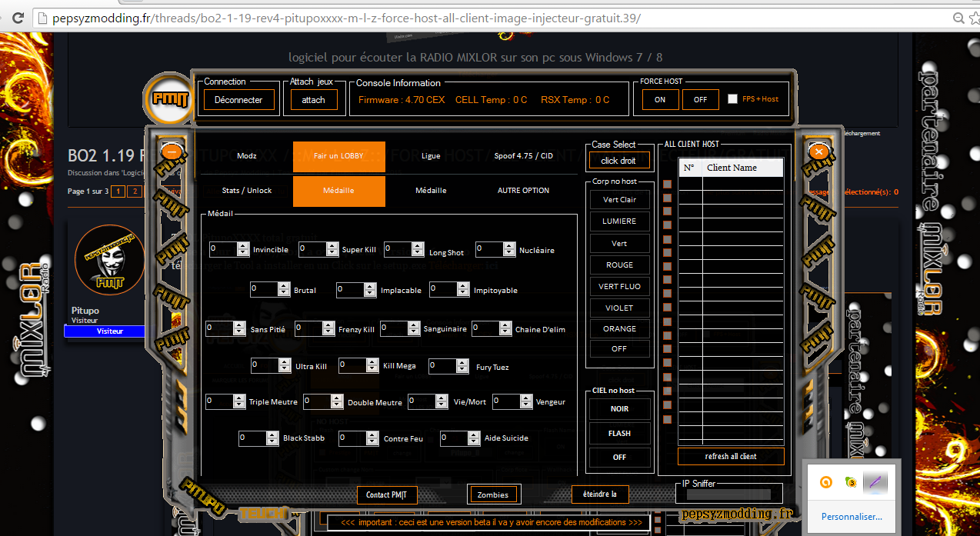
Task: Tick the bottommost checkbox beside the client list
Action: [667, 420]
